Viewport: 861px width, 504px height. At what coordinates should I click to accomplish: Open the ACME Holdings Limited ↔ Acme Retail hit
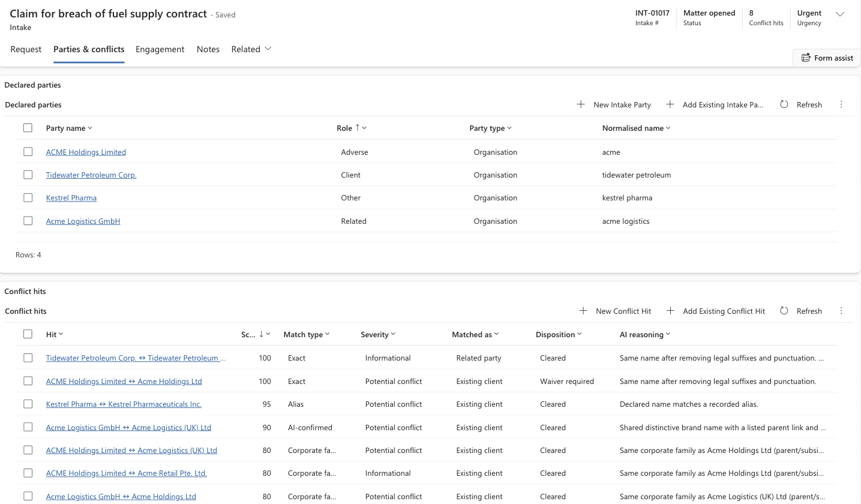[x=127, y=473]
